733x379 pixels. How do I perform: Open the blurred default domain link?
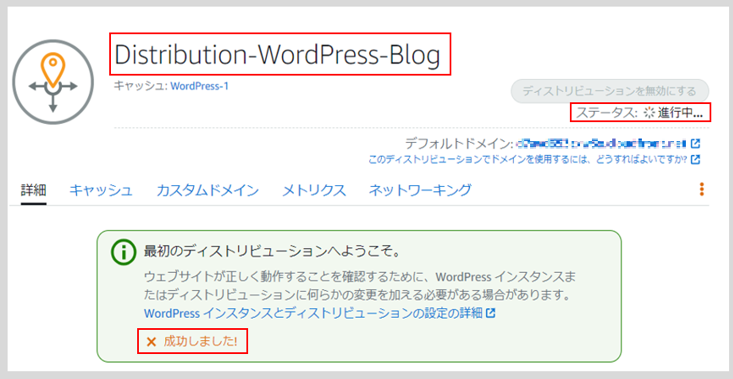(x=601, y=143)
